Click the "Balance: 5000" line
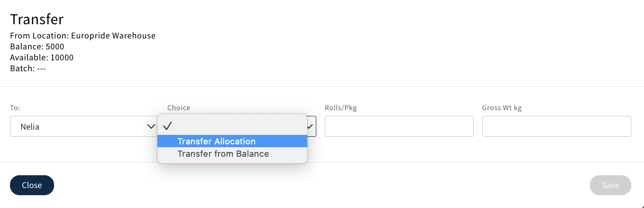The width and height of the screenshot is (644, 208). pyautogui.click(x=37, y=47)
